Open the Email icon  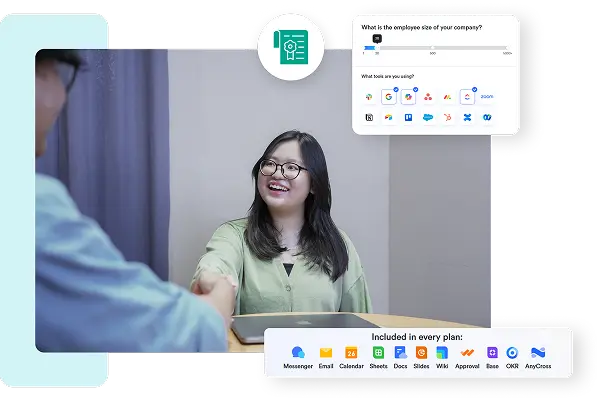tap(326, 353)
